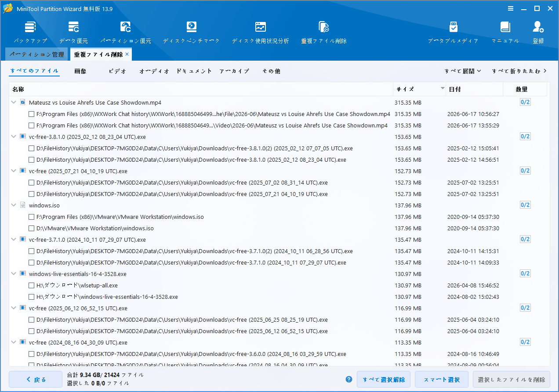Open ディスク使用状況分析 space analyzer
Viewport: 559px width, 392px height.
261,33
